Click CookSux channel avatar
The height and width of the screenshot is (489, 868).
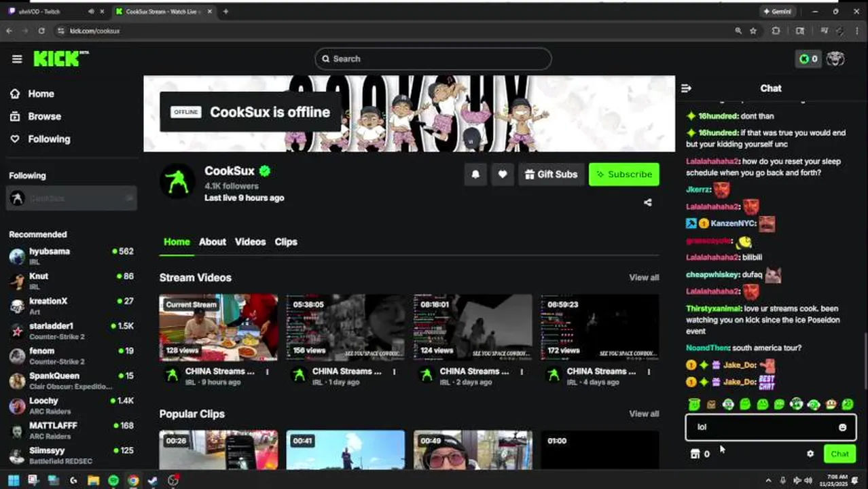177,181
